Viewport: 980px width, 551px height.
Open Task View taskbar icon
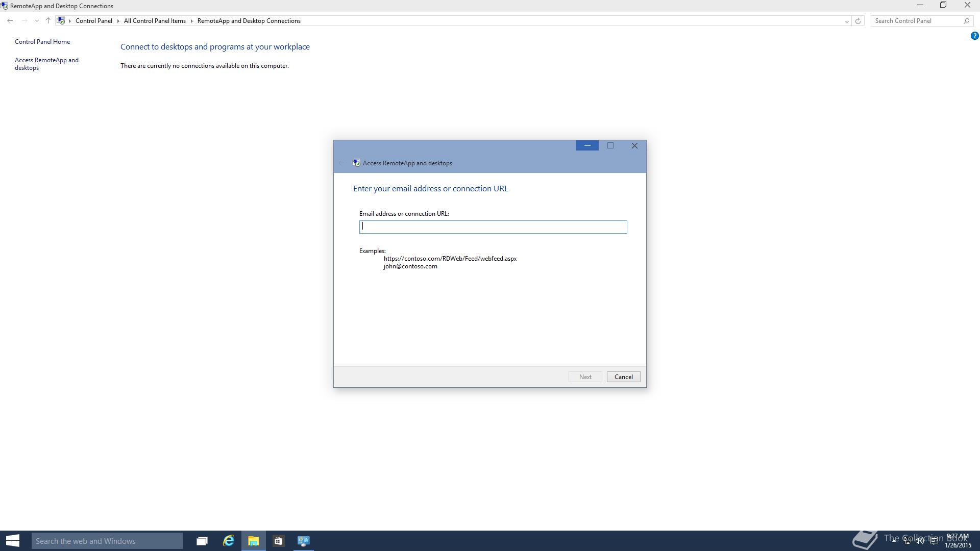202,541
